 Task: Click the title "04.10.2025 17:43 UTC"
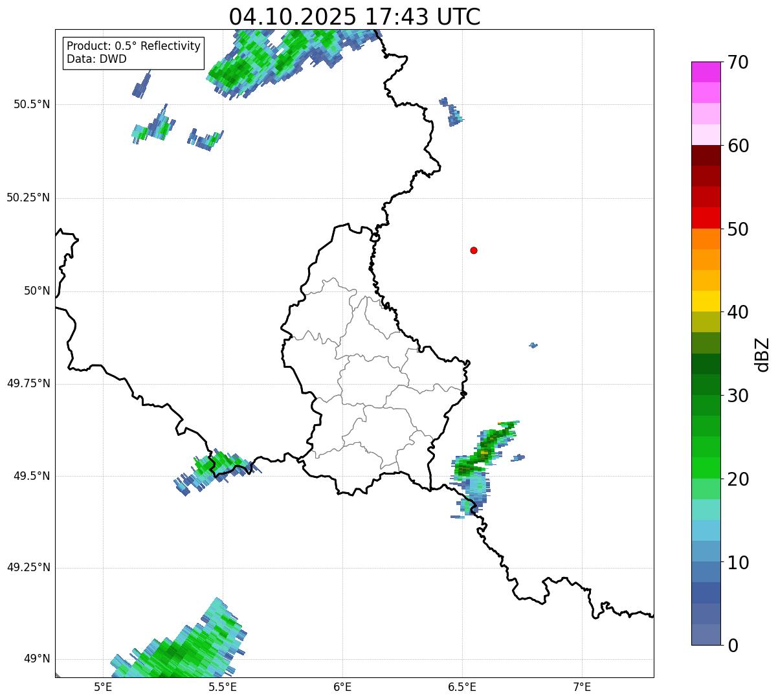point(355,17)
